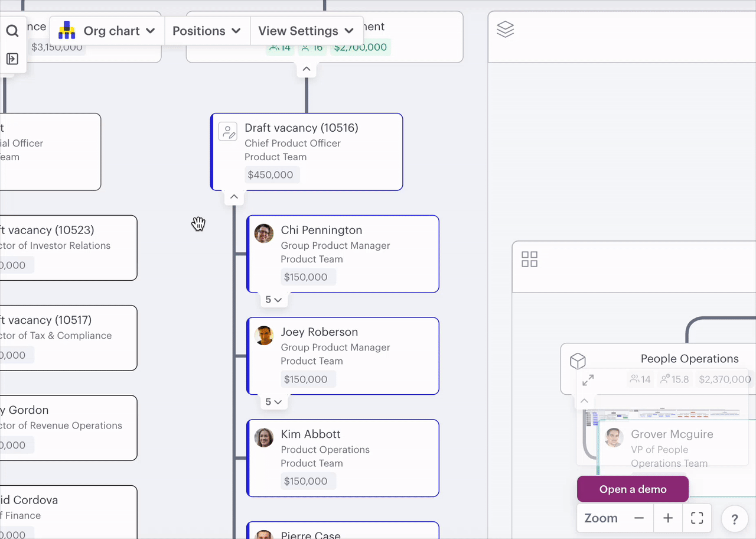The height and width of the screenshot is (539, 756).
Task: Click the minimap overview thumbnail
Action: pyautogui.click(x=661, y=417)
